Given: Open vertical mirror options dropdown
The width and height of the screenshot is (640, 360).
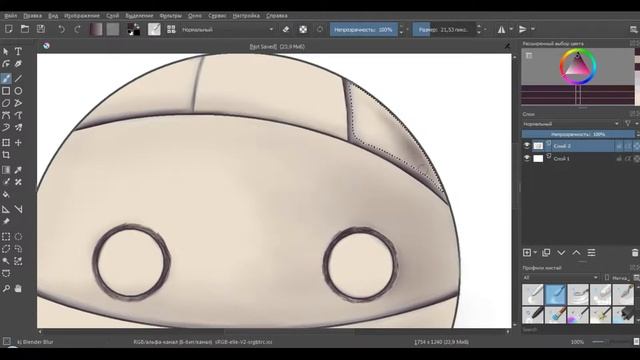Looking at the screenshot, I should point(533,29).
